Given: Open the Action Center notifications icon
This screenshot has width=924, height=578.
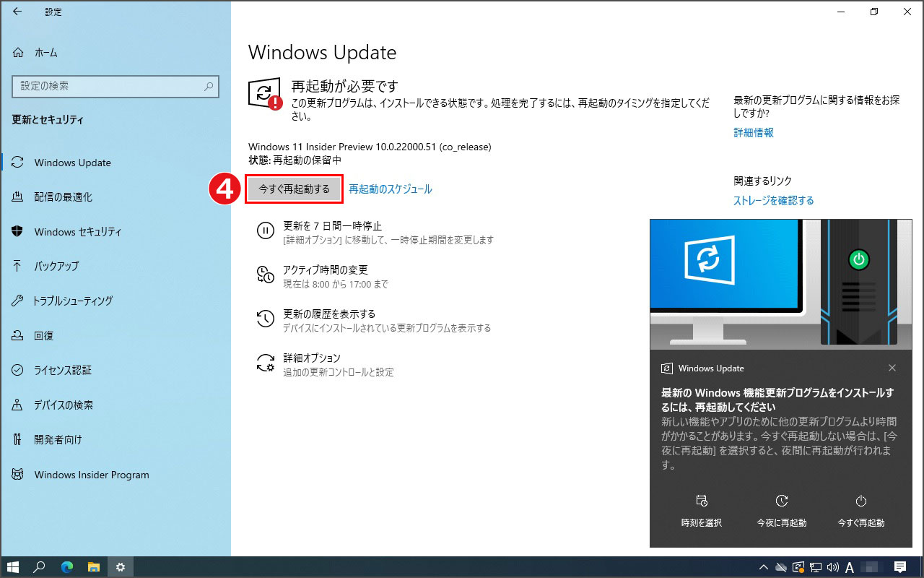Looking at the screenshot, I should (x=900, y=567).
